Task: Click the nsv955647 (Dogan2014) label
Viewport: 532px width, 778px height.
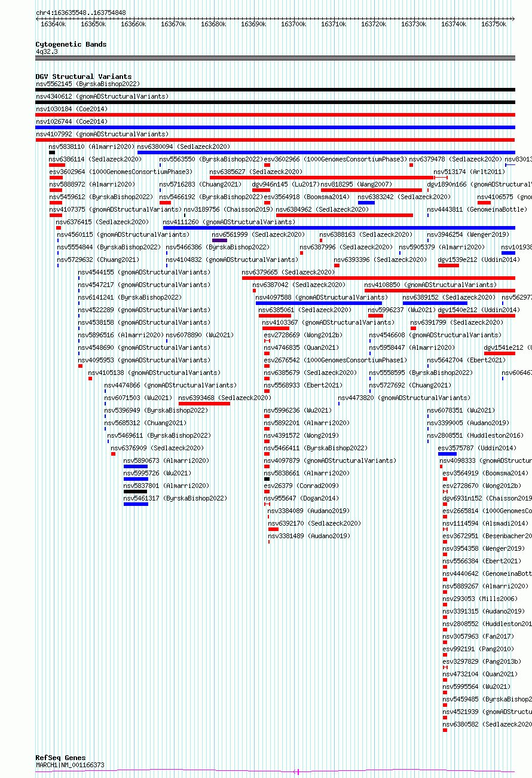Action: (301, 498)
